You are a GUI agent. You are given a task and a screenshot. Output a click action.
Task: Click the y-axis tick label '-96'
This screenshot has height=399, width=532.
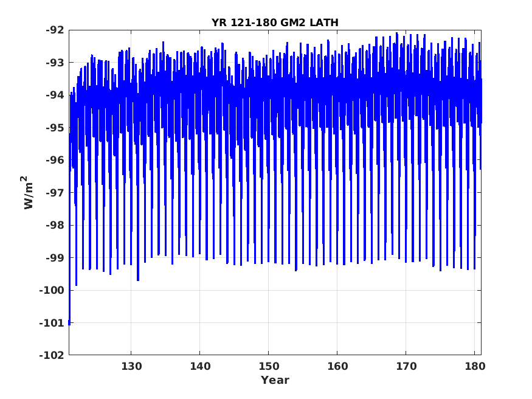coord(55,160)
